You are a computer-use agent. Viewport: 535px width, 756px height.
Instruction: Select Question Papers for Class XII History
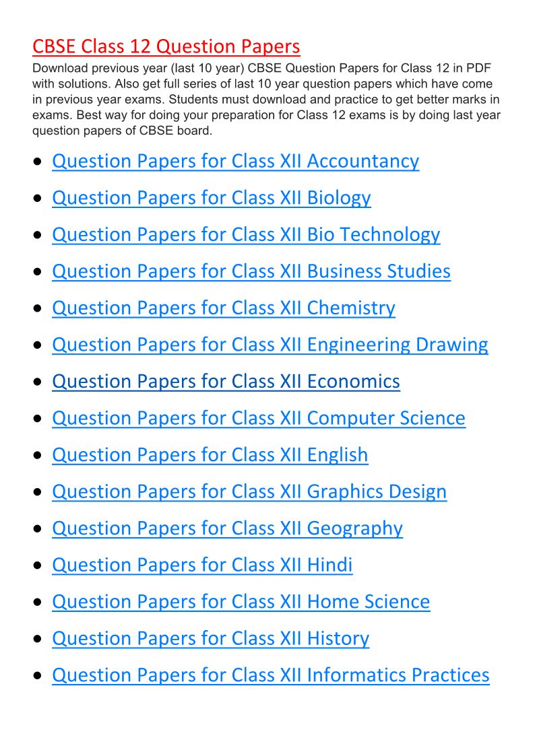tap(210, 638)
